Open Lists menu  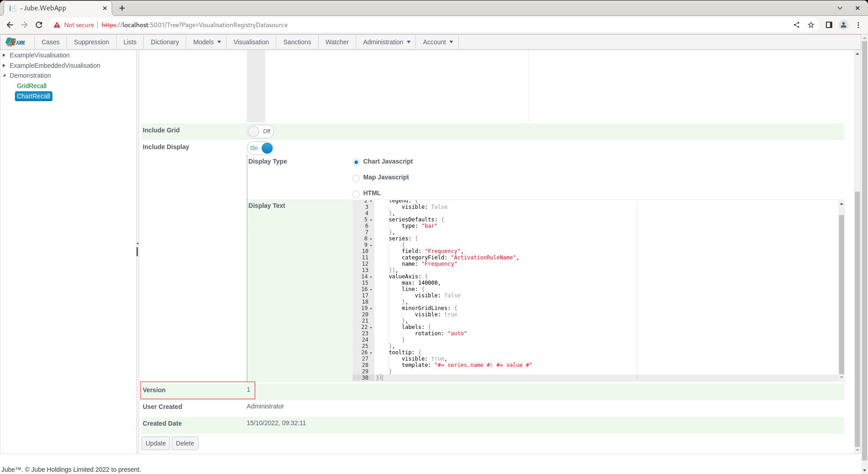pos(130,42)
